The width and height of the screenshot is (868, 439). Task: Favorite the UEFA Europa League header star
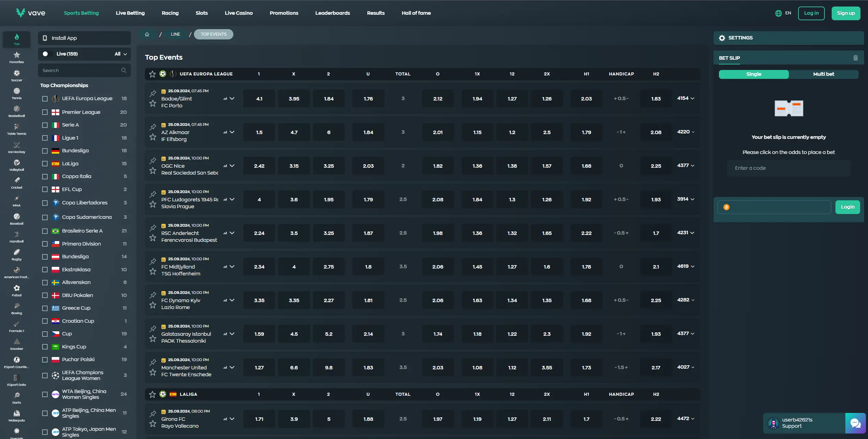[152, 74]
